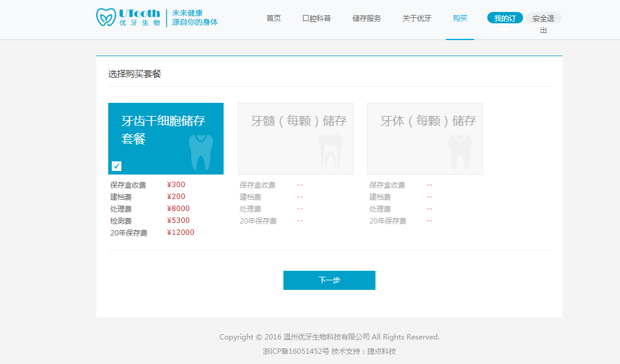Click the 未来健康 源自你的身体 slogan
620x364 pixels.
coord(194,18)
